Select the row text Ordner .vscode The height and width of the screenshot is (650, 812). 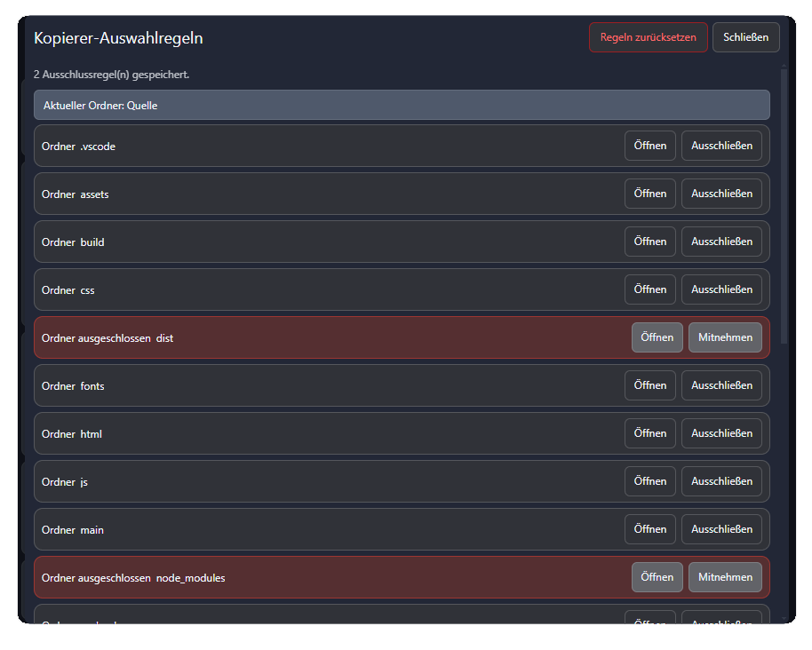(78, 147)
